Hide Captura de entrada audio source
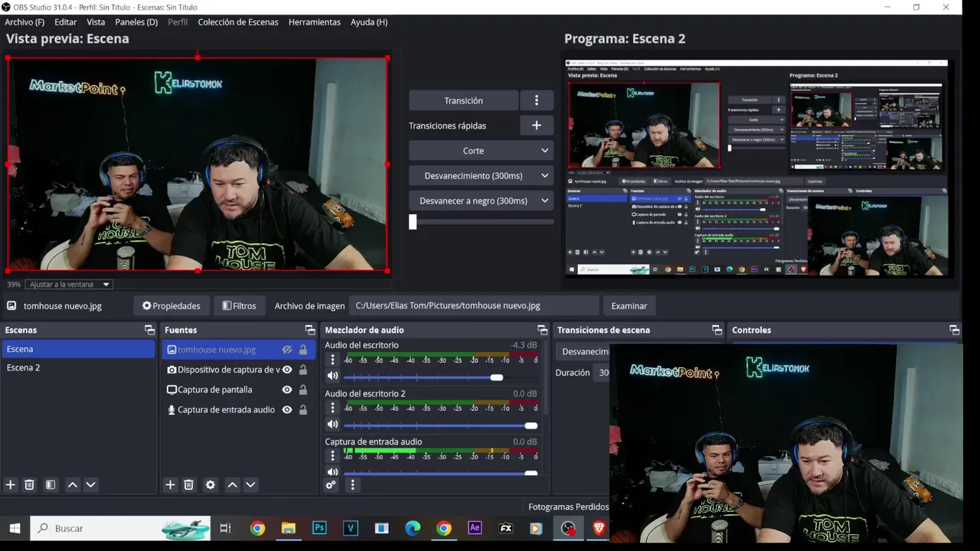 tap(287, 409)
